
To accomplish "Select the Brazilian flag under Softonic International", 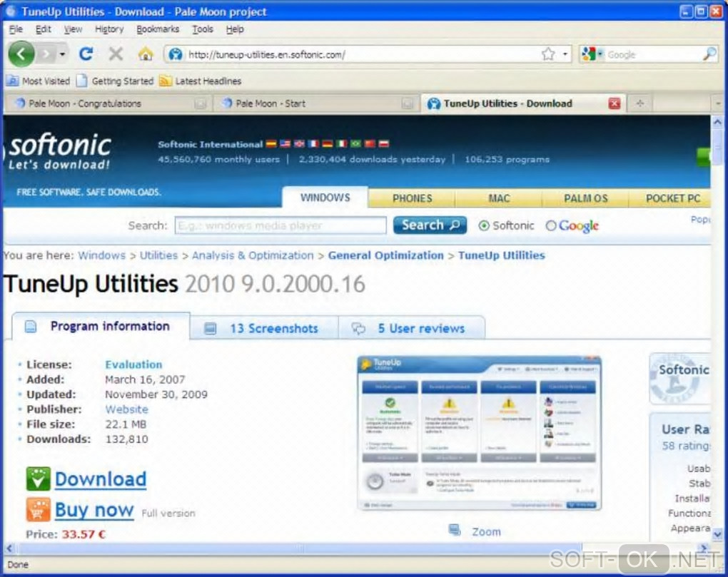I will point(356,144).
